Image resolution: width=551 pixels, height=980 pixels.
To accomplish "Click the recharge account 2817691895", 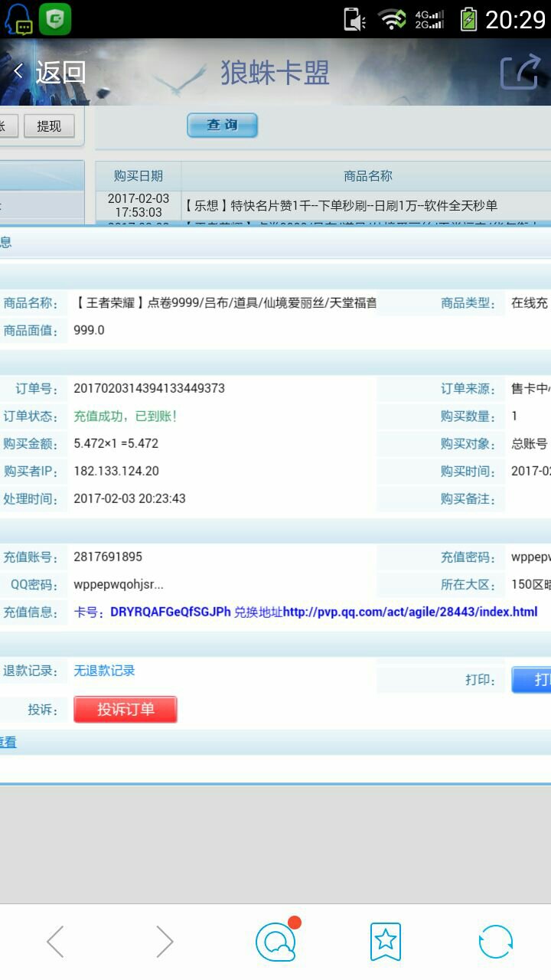I will click(x=108, y=557).
